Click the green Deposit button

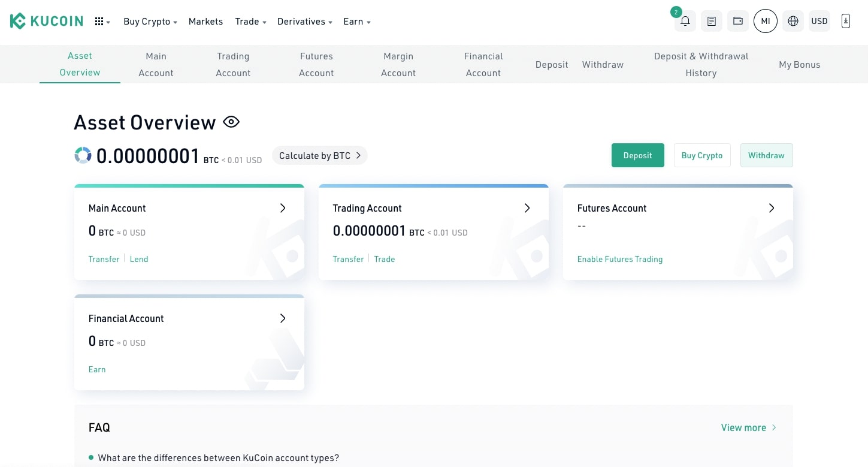pyautogui.click(x=638, y=155)
